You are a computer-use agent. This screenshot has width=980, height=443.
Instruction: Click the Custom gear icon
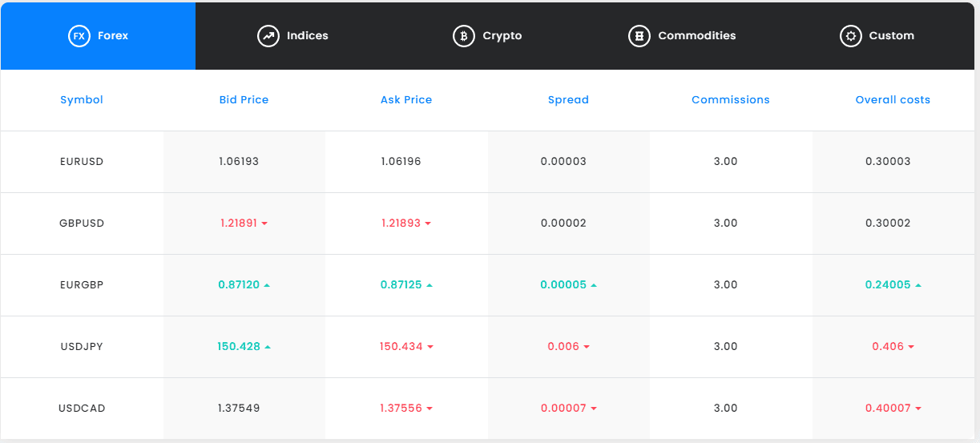click(x=850, y=36)
